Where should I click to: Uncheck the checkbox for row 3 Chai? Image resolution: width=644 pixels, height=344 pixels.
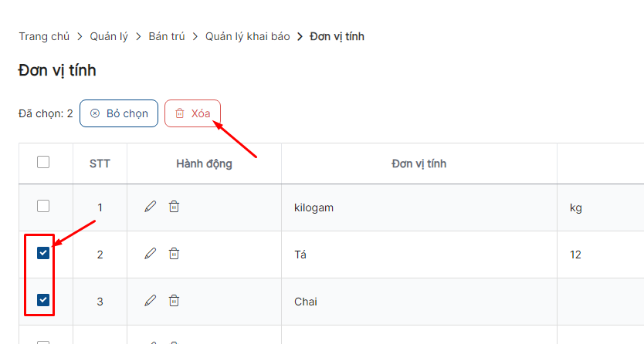click(43, 300)
